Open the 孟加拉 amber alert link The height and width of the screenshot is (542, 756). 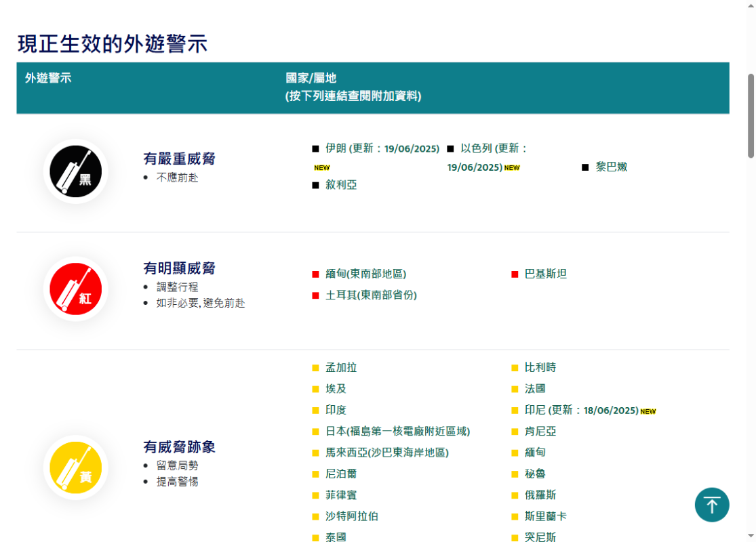(341, 368)
